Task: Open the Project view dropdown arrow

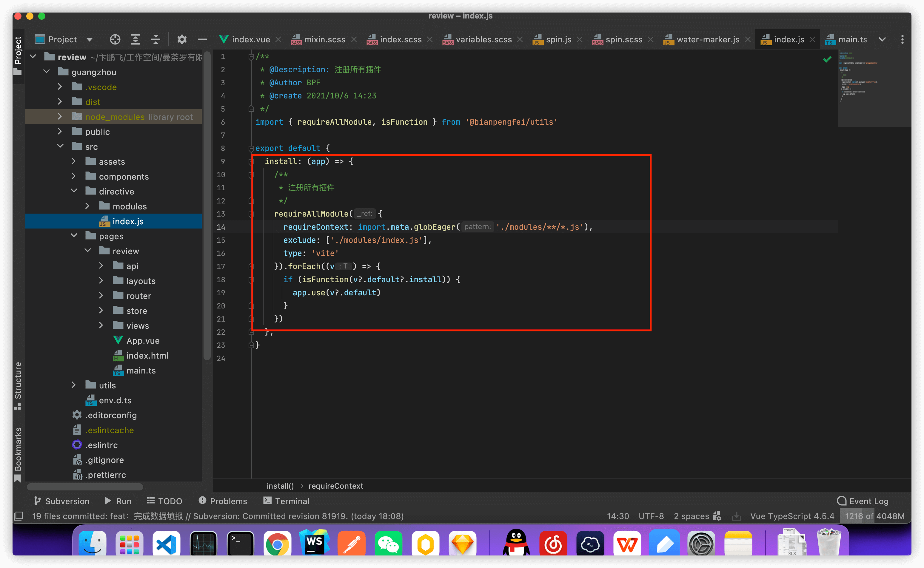Action: pos(90,39)
